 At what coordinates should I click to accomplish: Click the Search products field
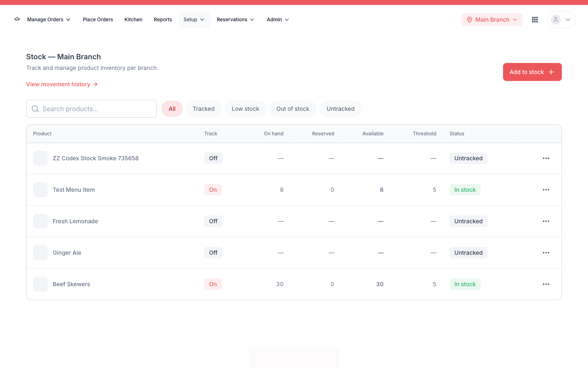[x=91, y=109]
